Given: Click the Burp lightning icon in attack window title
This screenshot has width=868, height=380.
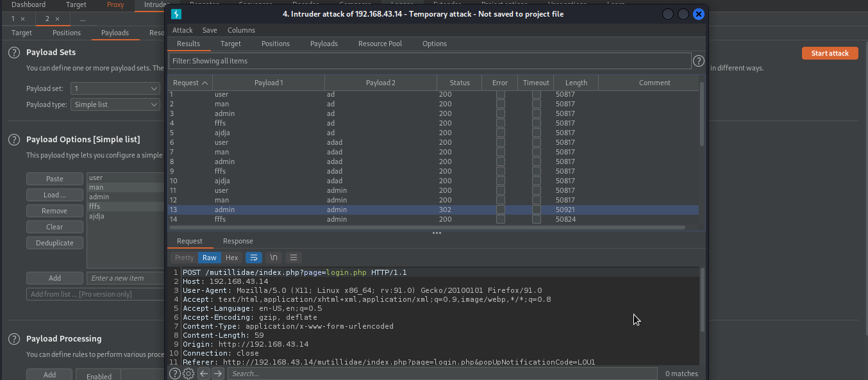Looking at the screenshot, I should 176,13.
